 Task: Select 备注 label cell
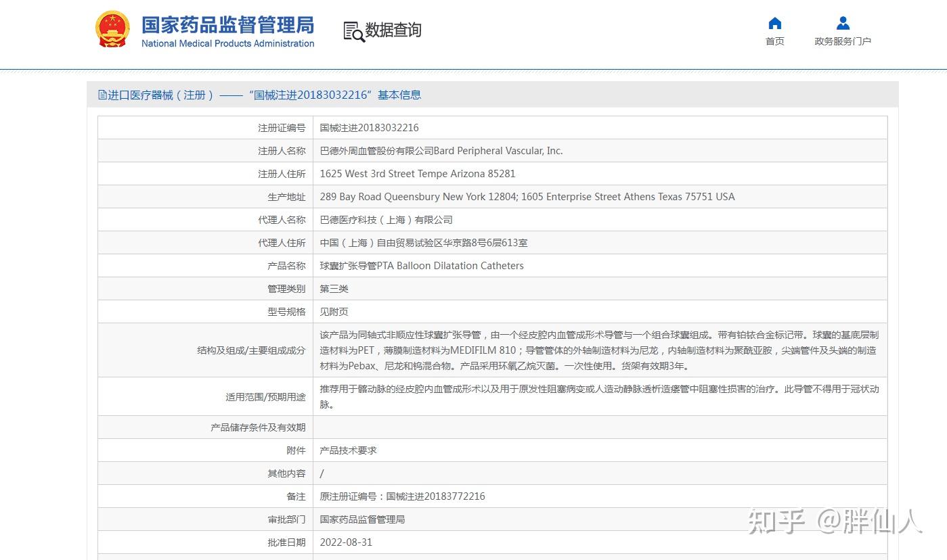[x=205, y=496]
